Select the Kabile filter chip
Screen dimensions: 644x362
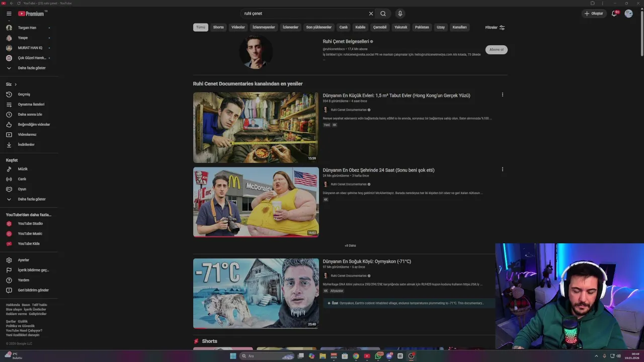click(360, 27)
